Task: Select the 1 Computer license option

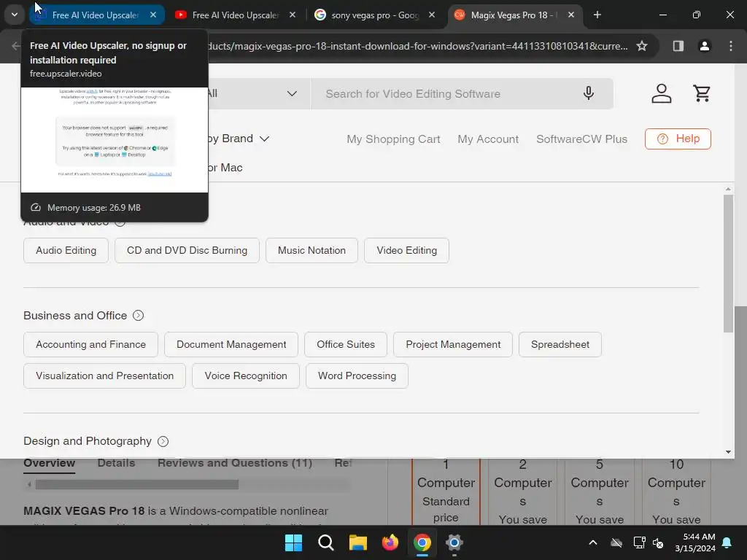Action: [x=446, y=491]
